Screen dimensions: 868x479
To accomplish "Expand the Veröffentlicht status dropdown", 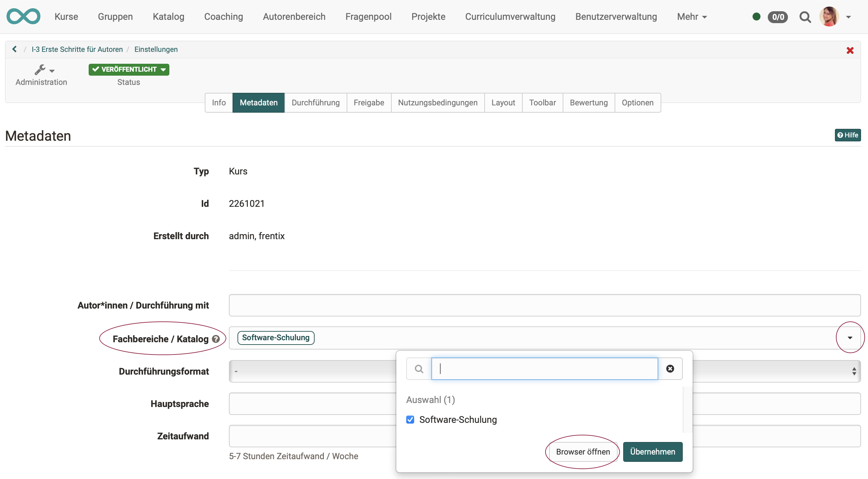I will point(129,69).
